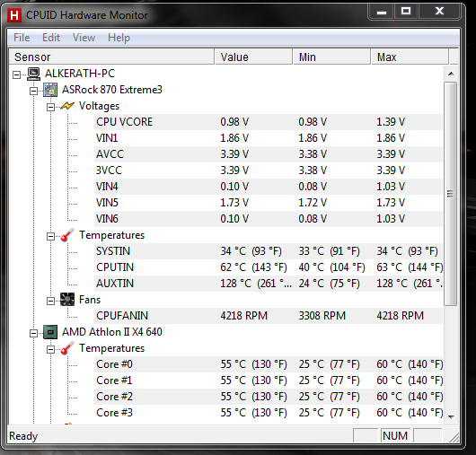Click the ALKERATH-PC computer icon

pos(34,74)
